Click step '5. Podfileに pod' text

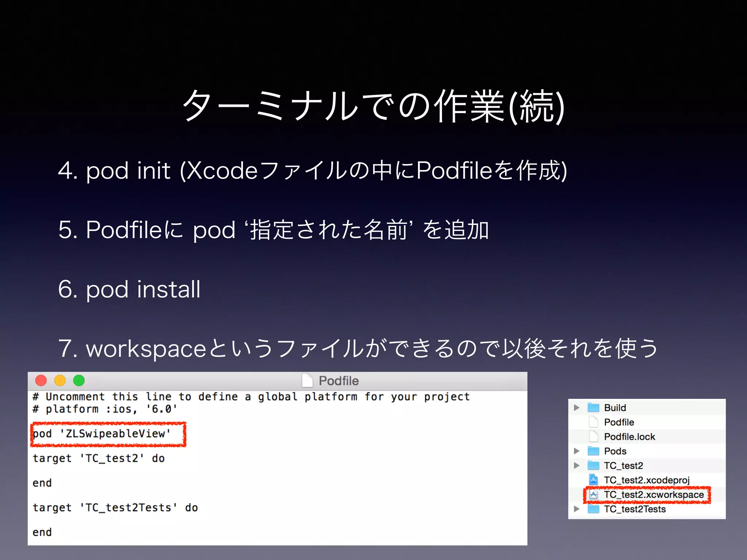[x=274, y=230]
